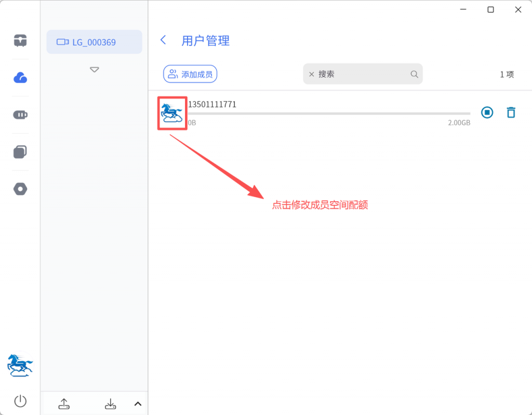532x415 pixels.
Task: Click the member avatar to edit quota
Action: (x=172, y=113)
